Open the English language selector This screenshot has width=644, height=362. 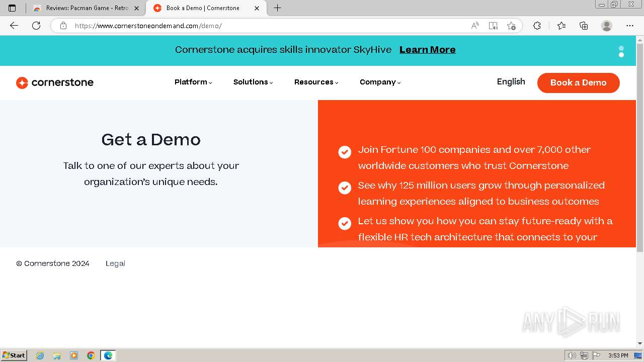tap(511, 82)
